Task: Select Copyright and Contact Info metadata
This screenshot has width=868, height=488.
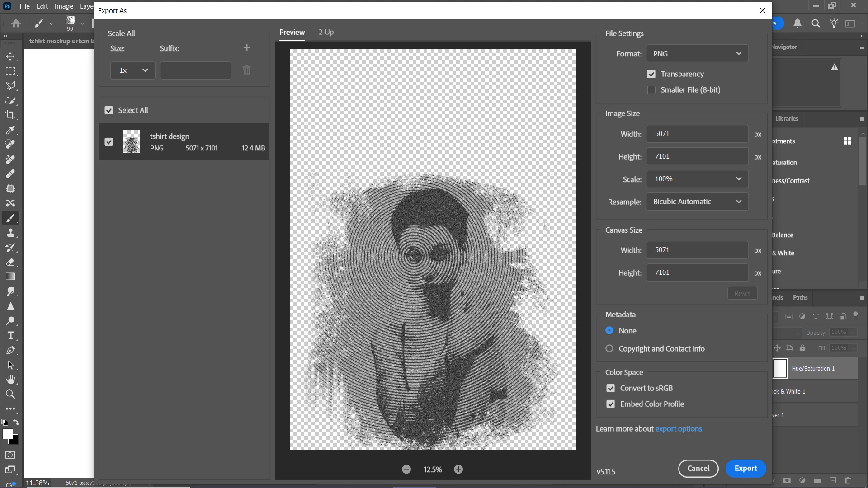Action: (609, 348)
